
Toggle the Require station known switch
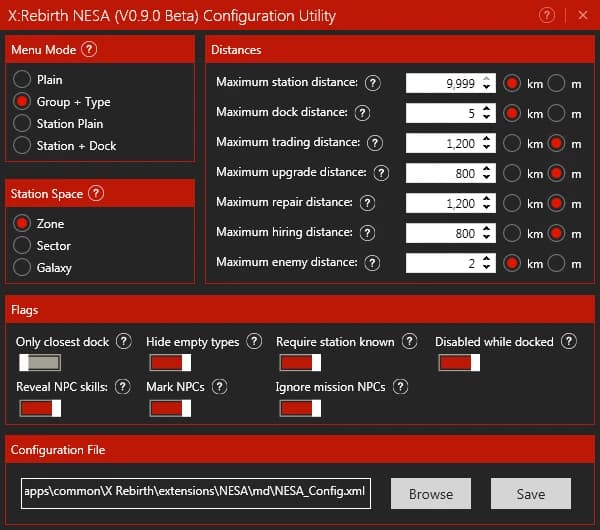click(x=300, y=362)
